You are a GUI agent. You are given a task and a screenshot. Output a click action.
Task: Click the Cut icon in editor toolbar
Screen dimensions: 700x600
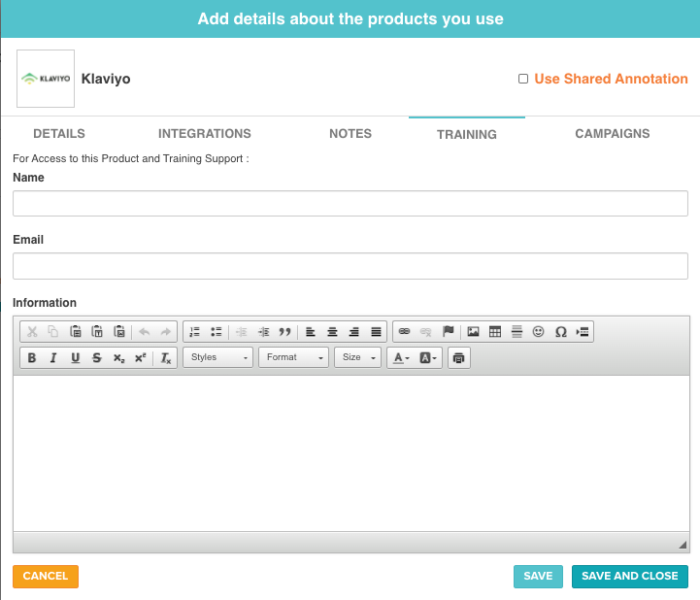pos(32,332)
